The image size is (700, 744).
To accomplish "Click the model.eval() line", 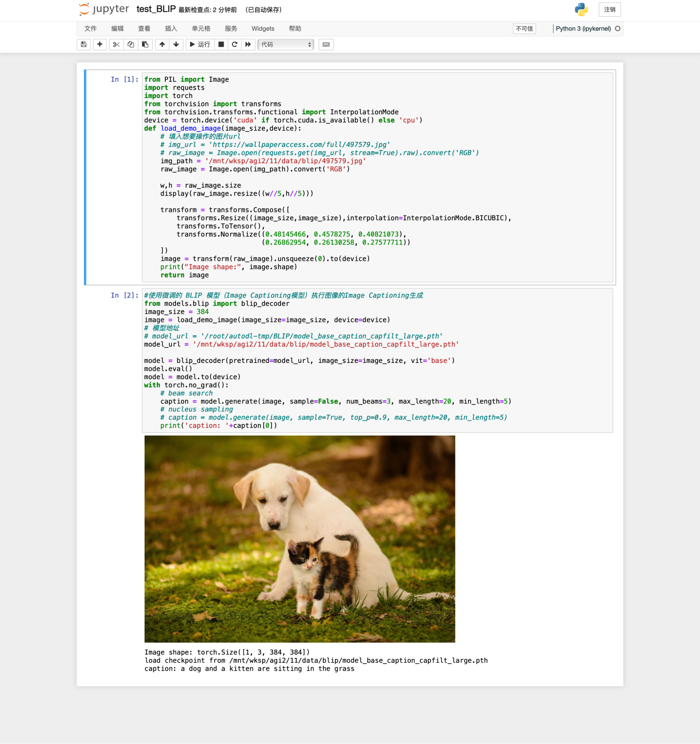I will point(168,369).
